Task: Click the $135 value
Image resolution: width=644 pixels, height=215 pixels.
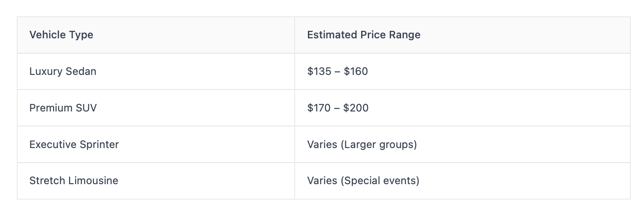Action: coord(319,71)
